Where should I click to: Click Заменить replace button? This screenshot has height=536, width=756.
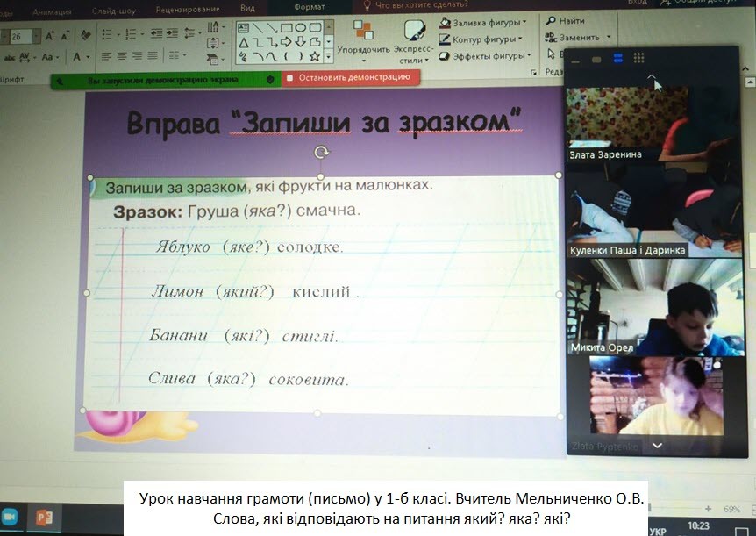[578, 38]
